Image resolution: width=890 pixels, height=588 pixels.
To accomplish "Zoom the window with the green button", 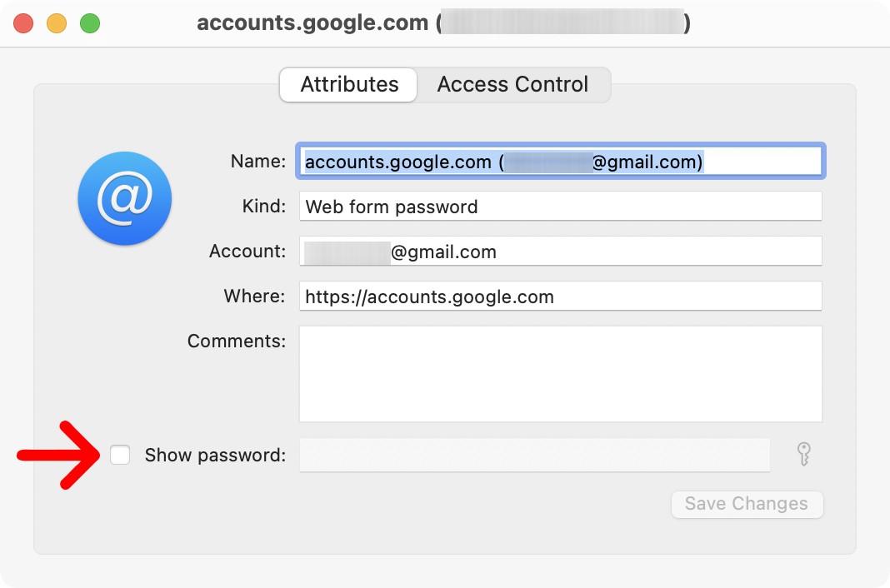I will point(90,23).
